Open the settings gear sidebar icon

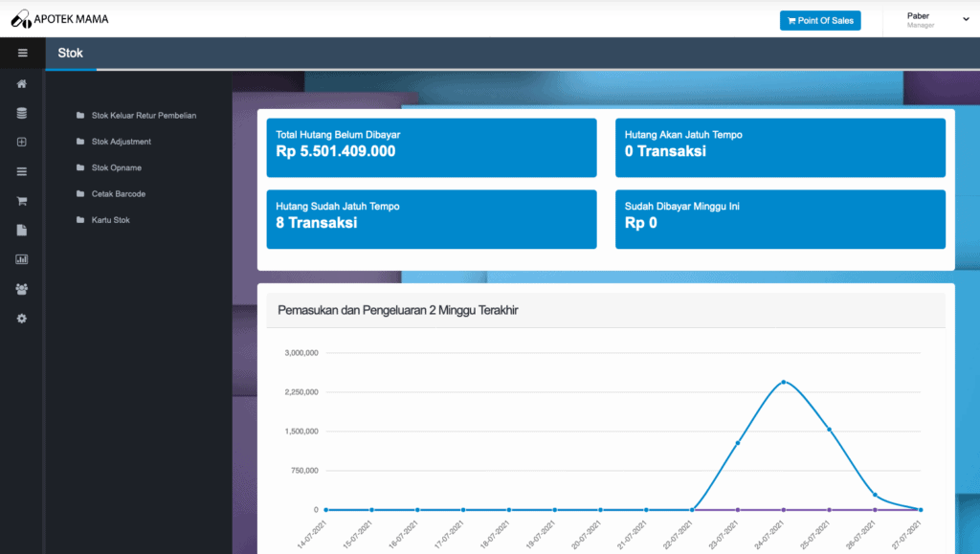click(x=22, y=319)
